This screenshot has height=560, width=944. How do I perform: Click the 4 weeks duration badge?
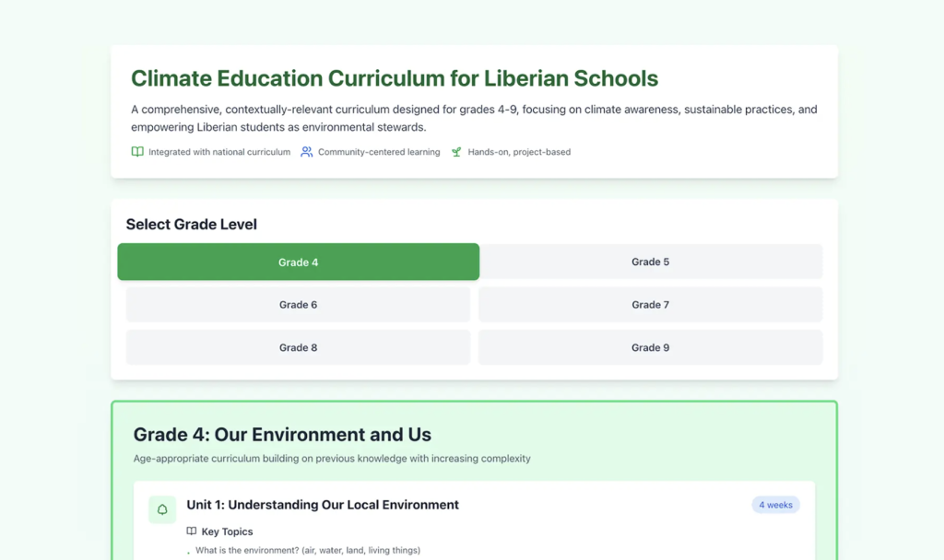(775, 505)
